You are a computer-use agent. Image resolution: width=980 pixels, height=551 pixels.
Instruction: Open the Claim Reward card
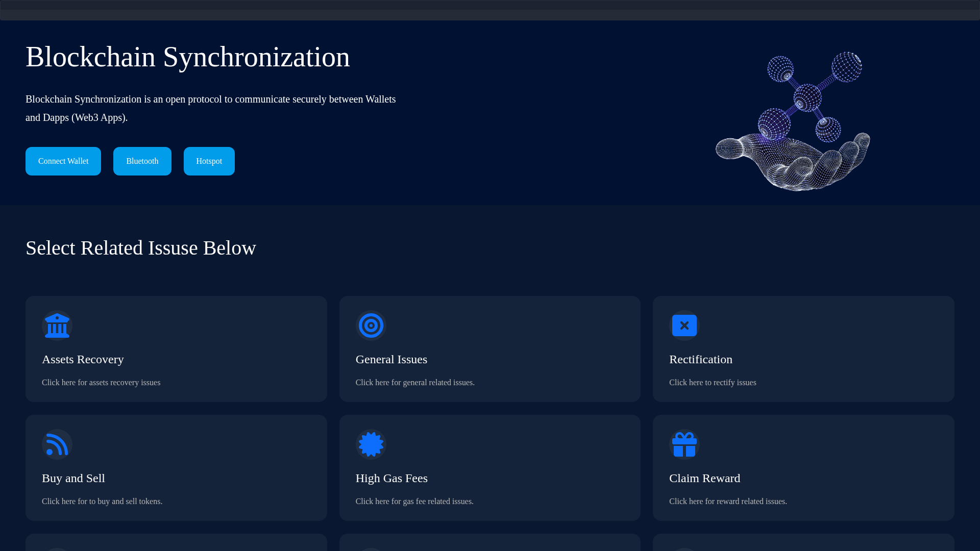click(x=803, y=468)
